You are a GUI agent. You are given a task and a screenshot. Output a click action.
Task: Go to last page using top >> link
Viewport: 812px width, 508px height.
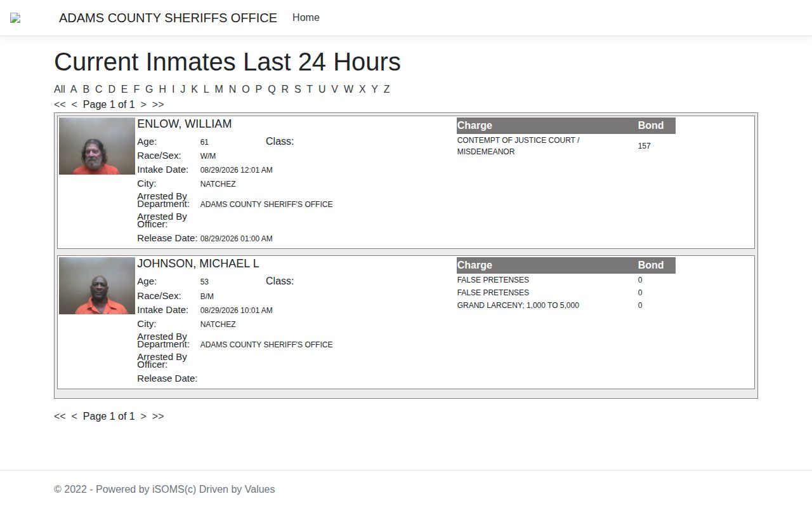158,105
